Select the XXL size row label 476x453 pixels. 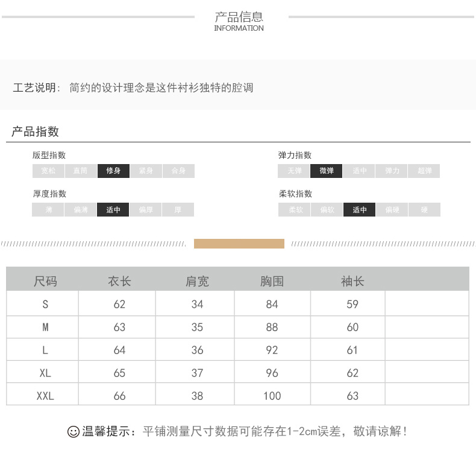45,396
